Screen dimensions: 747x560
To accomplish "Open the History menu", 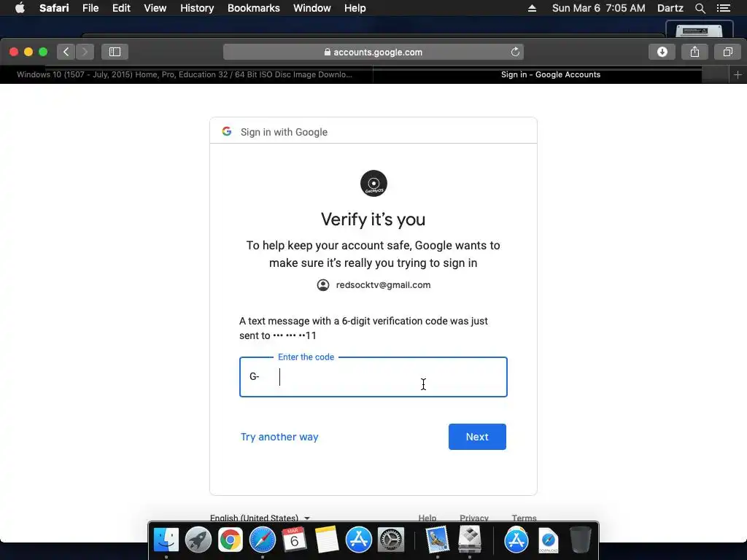I will [x=197, y=8].
